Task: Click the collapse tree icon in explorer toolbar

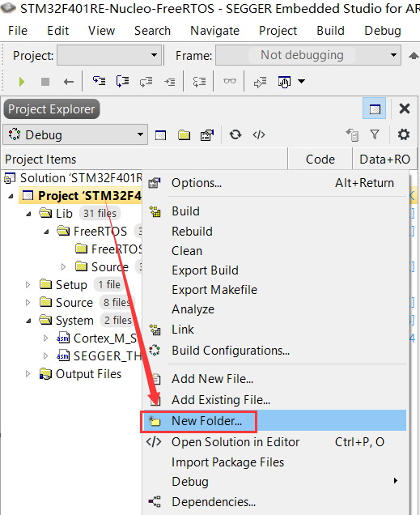Action: click(352, 134)
